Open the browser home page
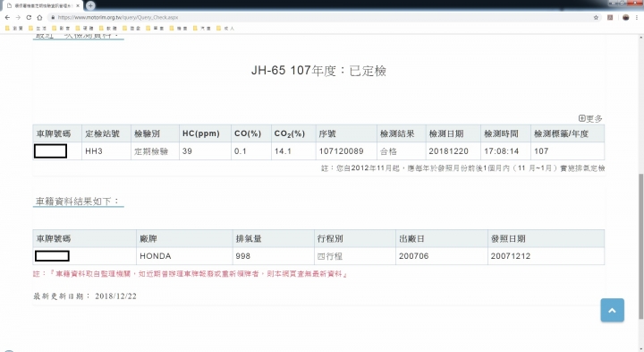The width and height of the screenshot is (644, 352). (39, 18)
